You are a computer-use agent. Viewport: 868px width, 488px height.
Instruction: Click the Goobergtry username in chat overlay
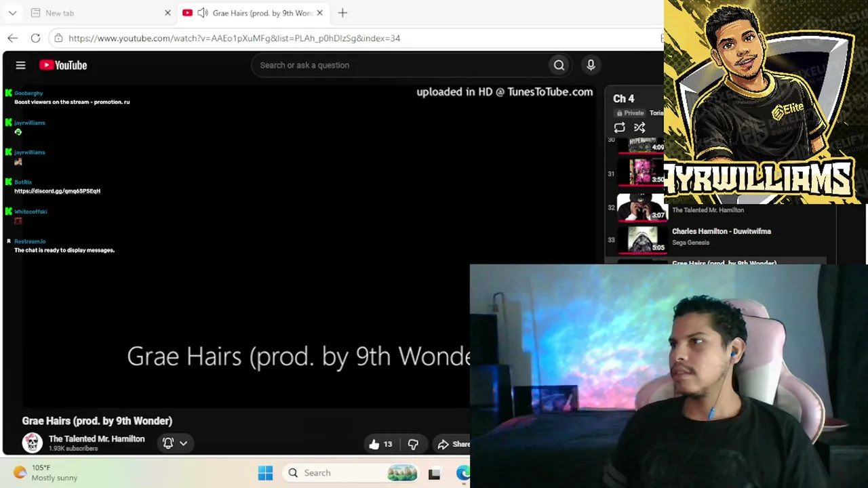click(28, 94)
